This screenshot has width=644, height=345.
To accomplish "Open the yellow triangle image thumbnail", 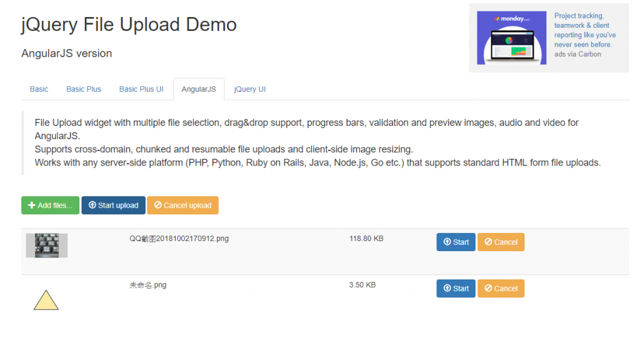I will pos(46,300).
